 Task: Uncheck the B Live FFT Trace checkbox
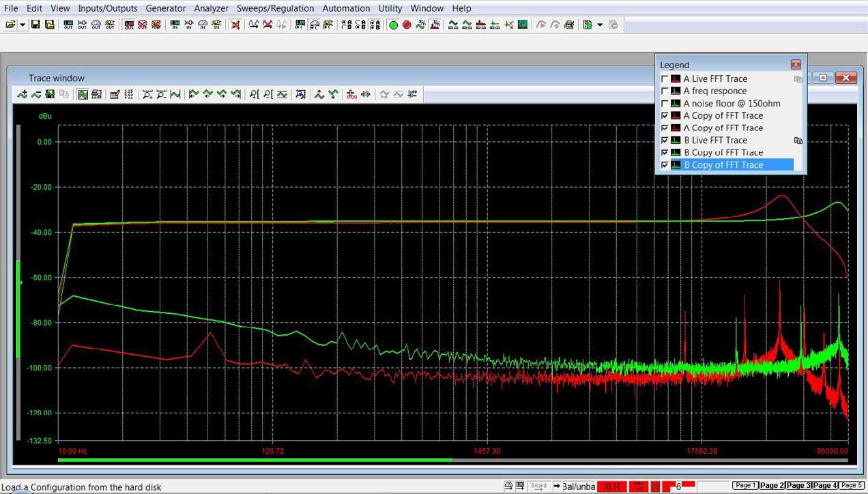[x=665, y=141]
